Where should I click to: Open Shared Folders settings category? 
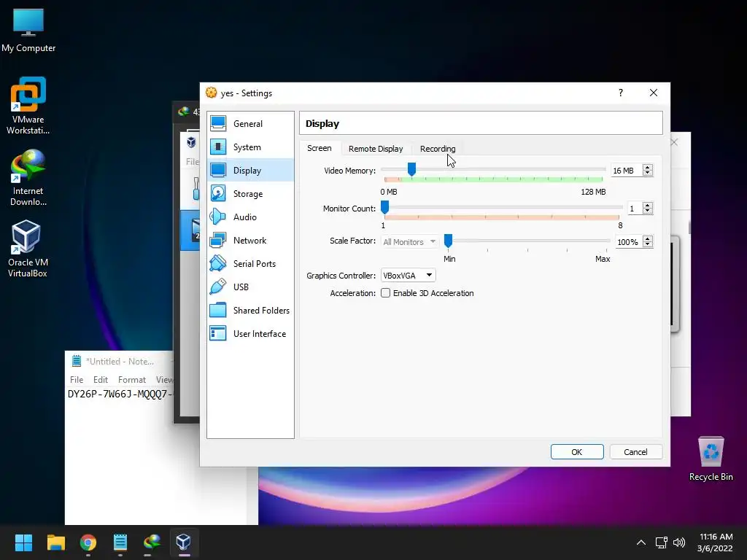pyautogui.click(x=250, y=311)
